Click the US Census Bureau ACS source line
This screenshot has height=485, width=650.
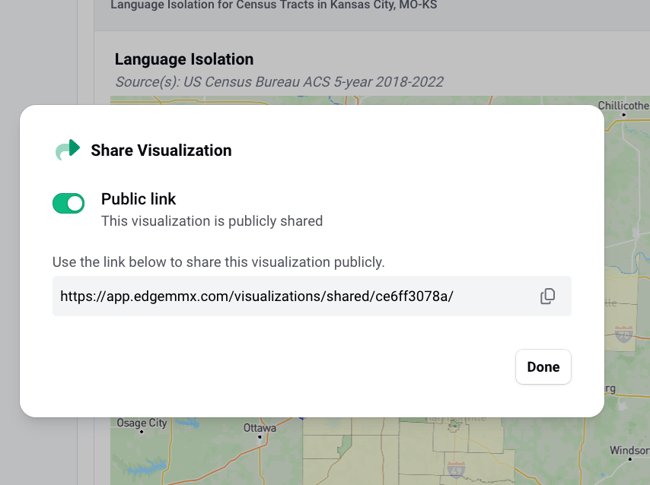coord(279,82)
